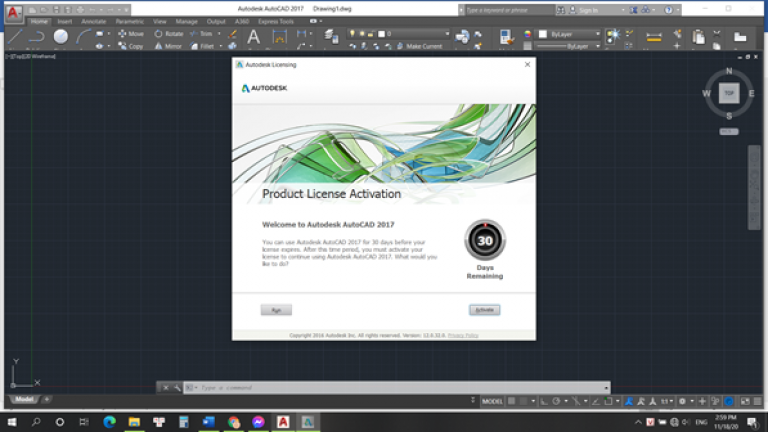
Task: Switch to the Annotate ribbon tab
Action: 94,22
